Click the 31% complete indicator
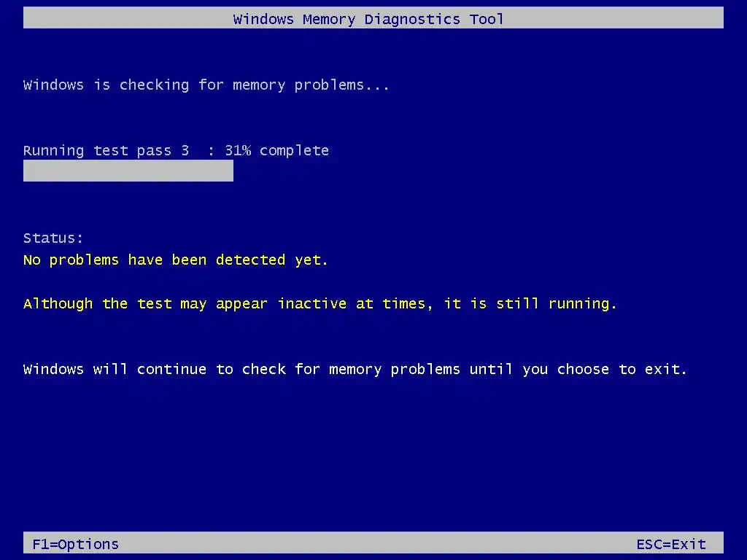Viewport: 747px width, 560px height. point(276,150)
